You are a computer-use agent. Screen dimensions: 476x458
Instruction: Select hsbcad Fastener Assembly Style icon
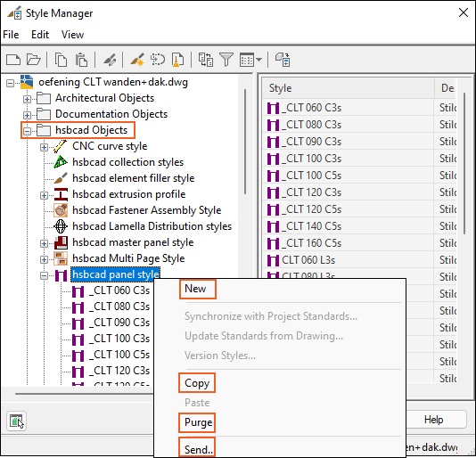(x=61, y=210)
